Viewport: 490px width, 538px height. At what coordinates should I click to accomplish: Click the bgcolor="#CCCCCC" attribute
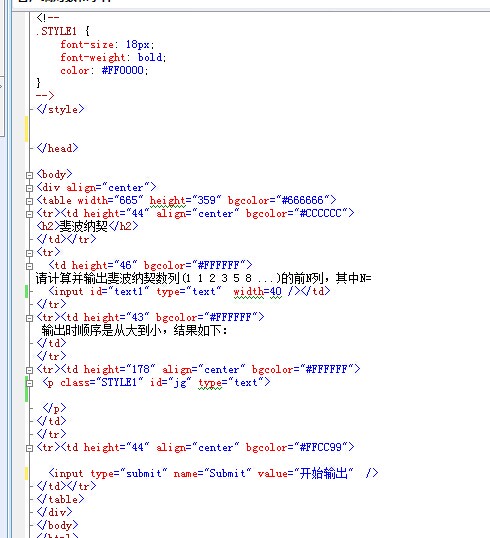click(x=297, y=213)
